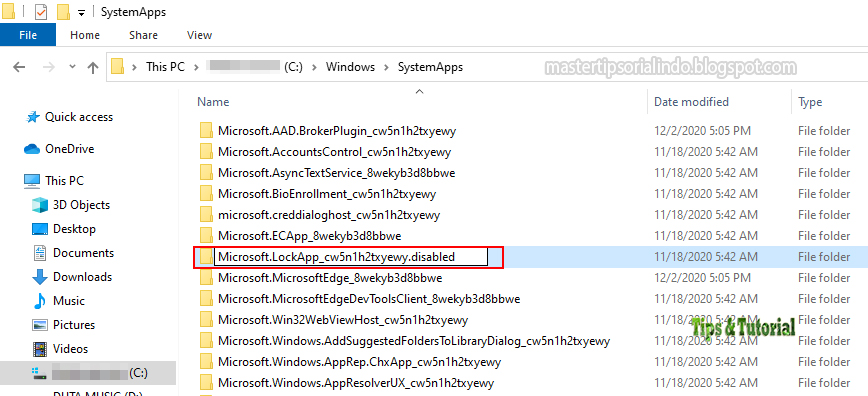This screenshot has width=868, height=396.
Task: Click the Music note icon
Action: click(x=40, y=301)
